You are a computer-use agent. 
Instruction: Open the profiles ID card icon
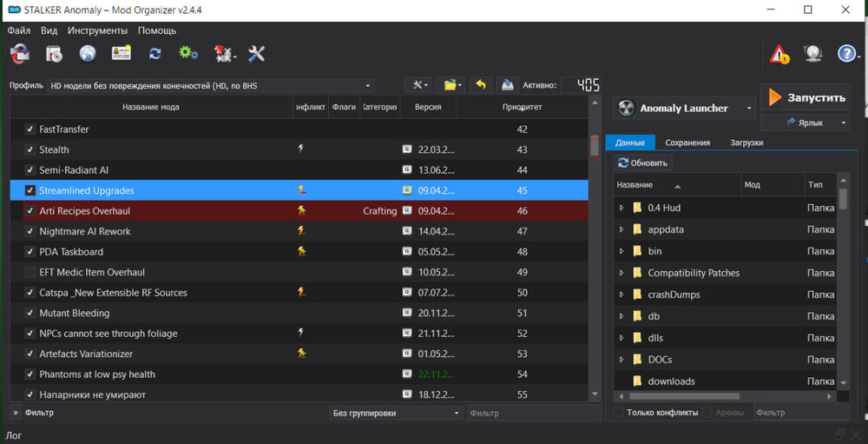click(x=122, y=54)
